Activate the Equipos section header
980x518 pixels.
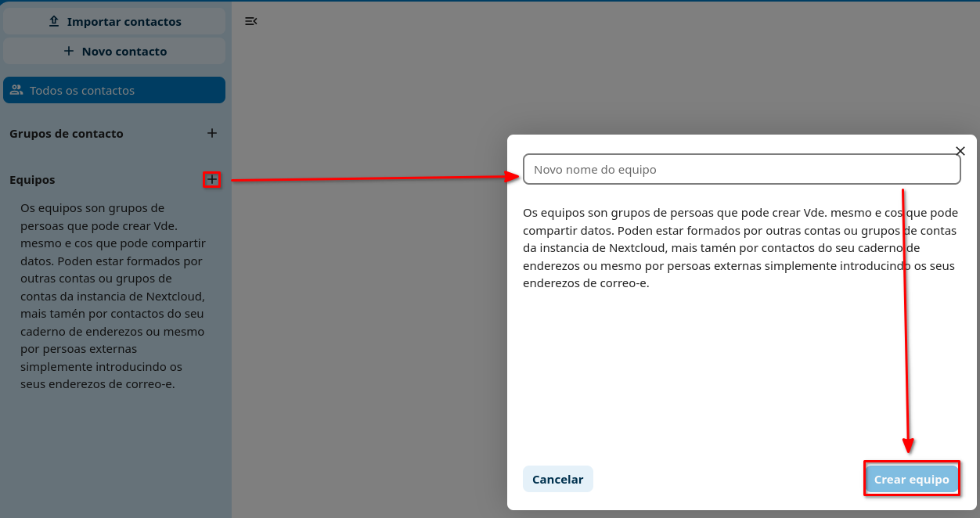pos(32,179)
